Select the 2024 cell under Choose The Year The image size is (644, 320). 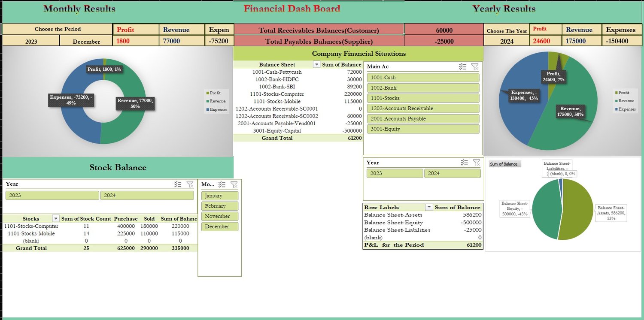507,41
